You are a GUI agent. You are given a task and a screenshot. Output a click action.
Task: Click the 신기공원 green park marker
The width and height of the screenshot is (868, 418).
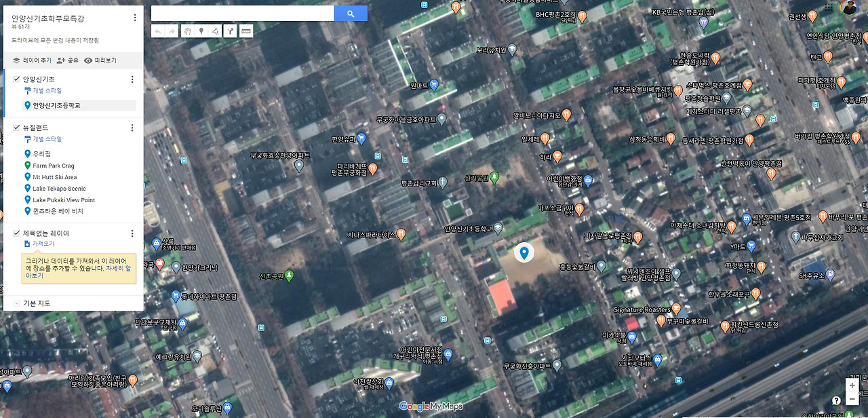(494, 178)
